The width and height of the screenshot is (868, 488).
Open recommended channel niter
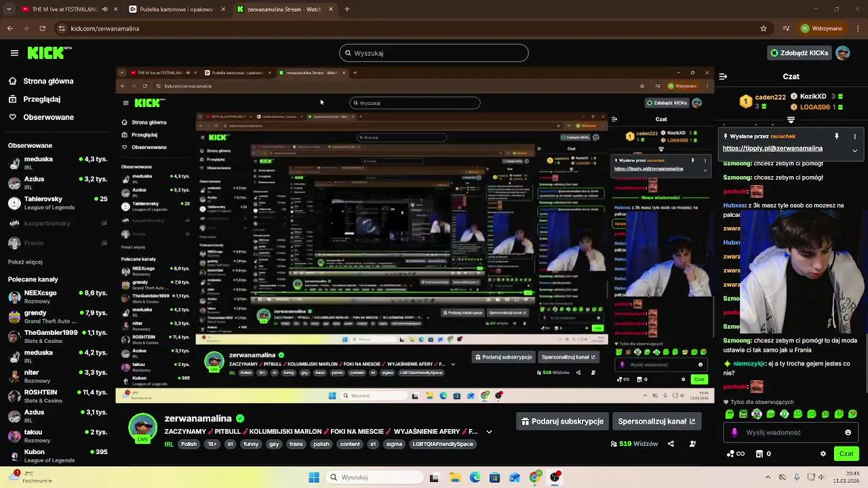click(x=58, y=376)
